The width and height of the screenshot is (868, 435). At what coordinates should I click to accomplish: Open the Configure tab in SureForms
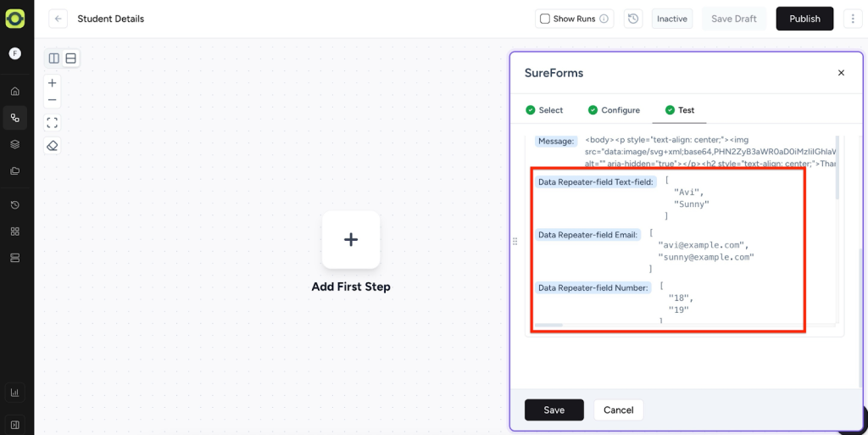614,110
